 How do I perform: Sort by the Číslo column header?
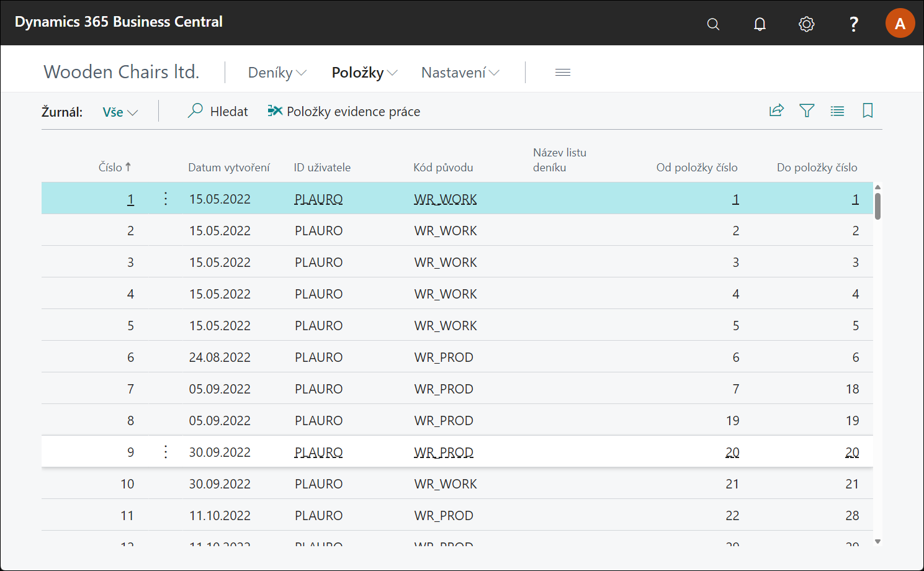114,167
